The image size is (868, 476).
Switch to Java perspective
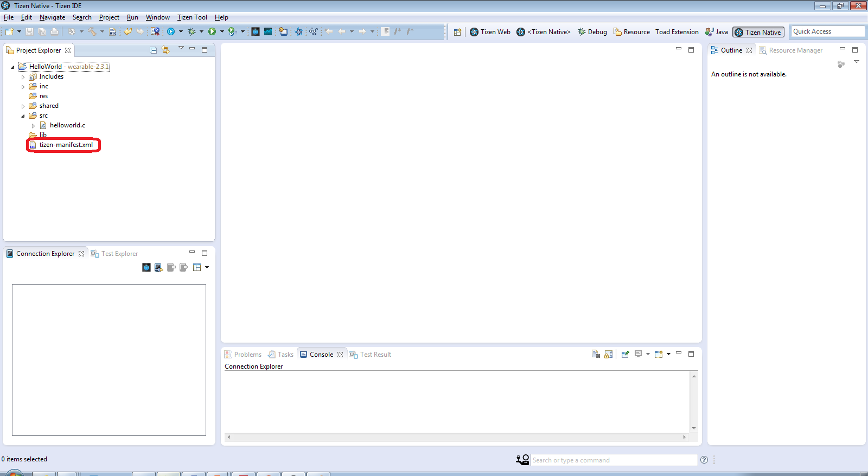716,32
